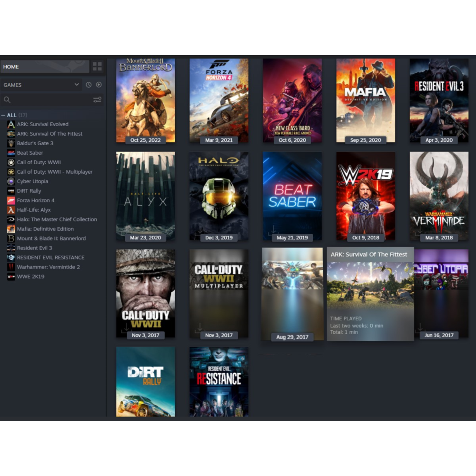The image size is (476, 476).
Task: Select Call of Duty: WWII - Multiplayer entry
Action: pyautogui.click(x=55, y=172)
